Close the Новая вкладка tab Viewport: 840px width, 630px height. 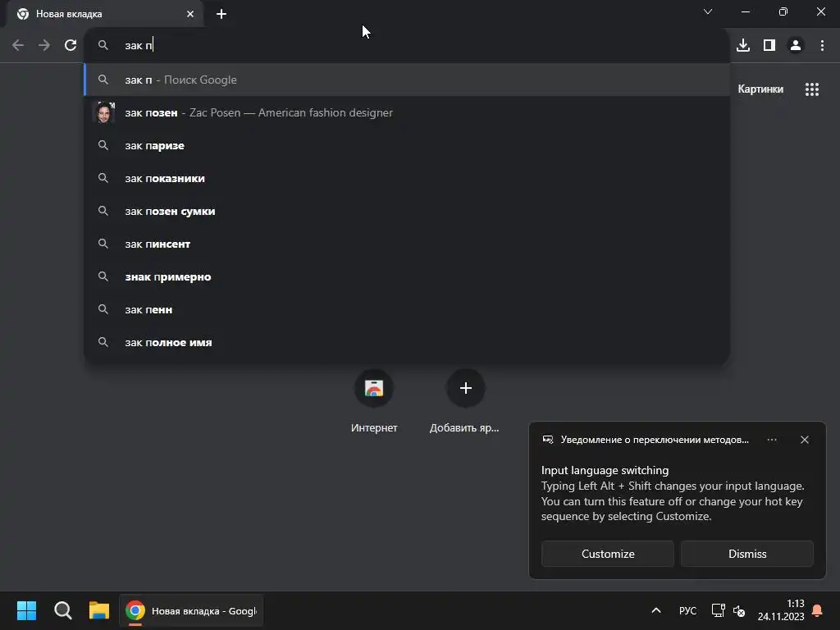pos(190,14)
